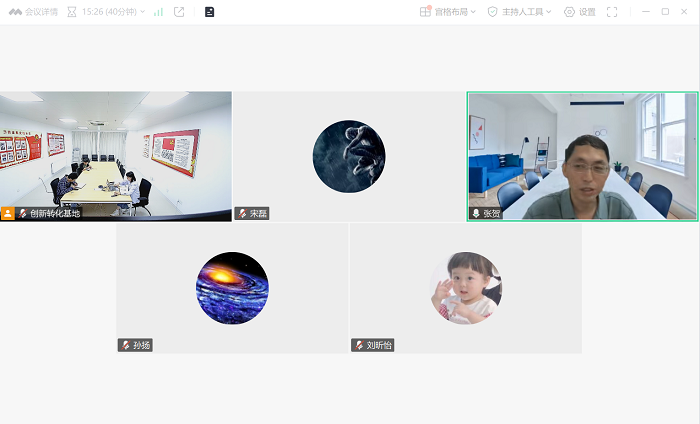Toggle fullscreen mode icon

click(612, 12)
